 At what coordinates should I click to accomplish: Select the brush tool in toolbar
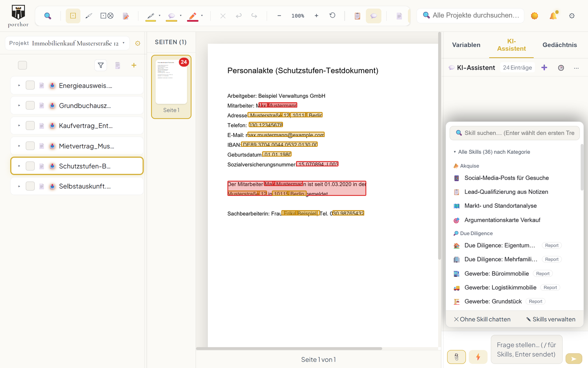pyautogui.click(x=89, y=16)
